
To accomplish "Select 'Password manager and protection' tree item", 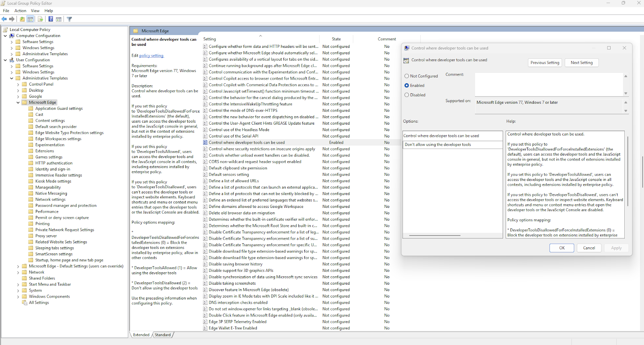I will click(66, 205).
